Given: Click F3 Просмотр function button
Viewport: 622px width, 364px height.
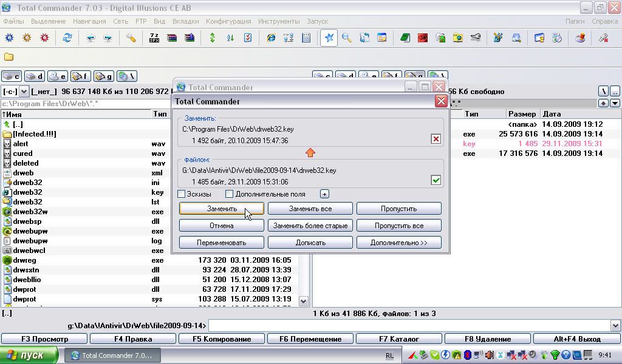Looking at the screenshot, I should pyautogui.click(x=44, y=339).
